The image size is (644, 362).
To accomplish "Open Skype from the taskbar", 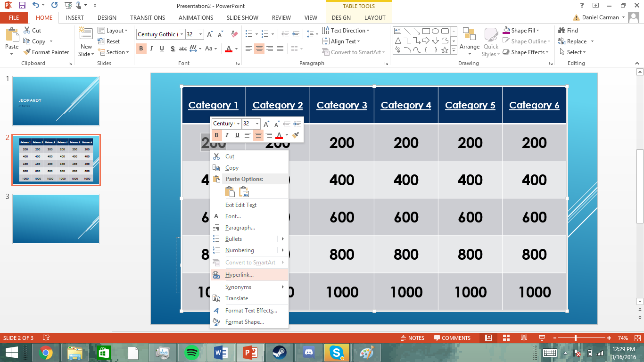I will click(x=337, y=353).
